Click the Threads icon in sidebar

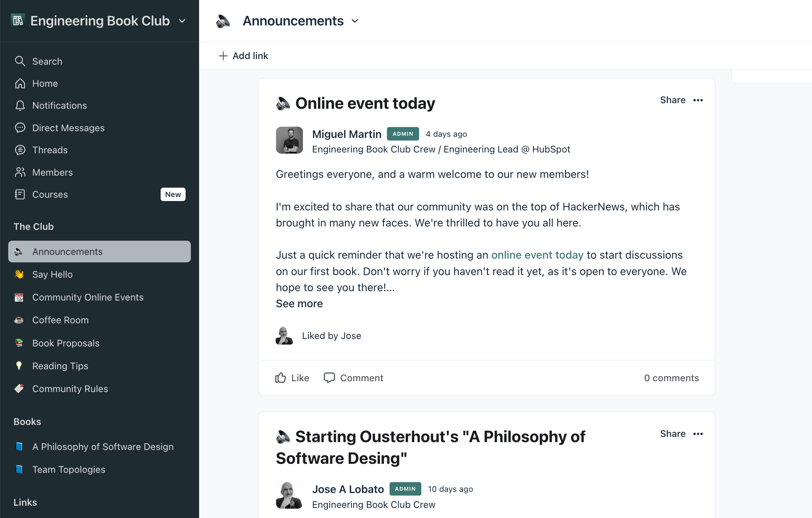pyautogui.click(x=20, y=150)
